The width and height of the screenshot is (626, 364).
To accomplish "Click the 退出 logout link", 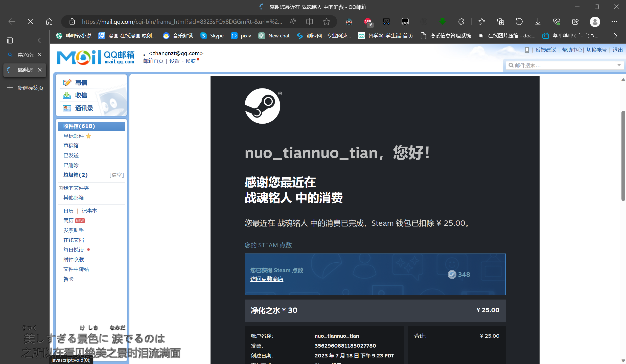I will tap(618, 50).
